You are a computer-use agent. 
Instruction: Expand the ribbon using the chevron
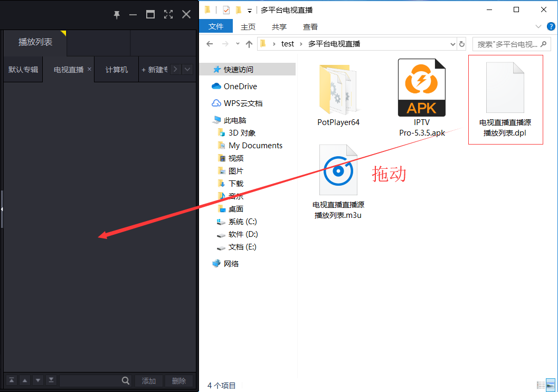(x=537, y=26)
